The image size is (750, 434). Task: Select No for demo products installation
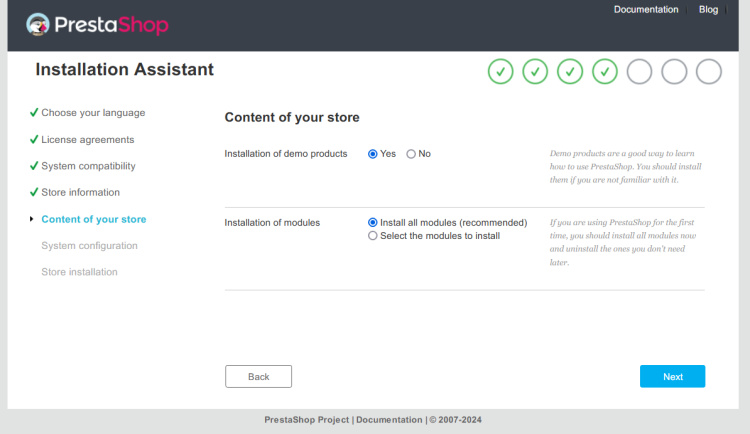coord(411,154)
